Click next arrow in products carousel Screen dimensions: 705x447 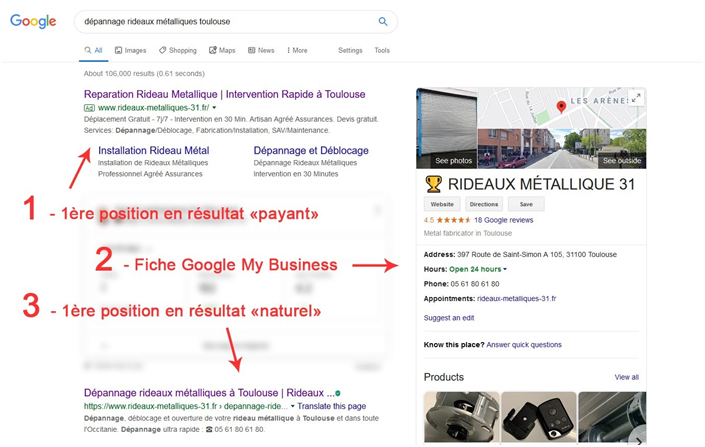639,441
